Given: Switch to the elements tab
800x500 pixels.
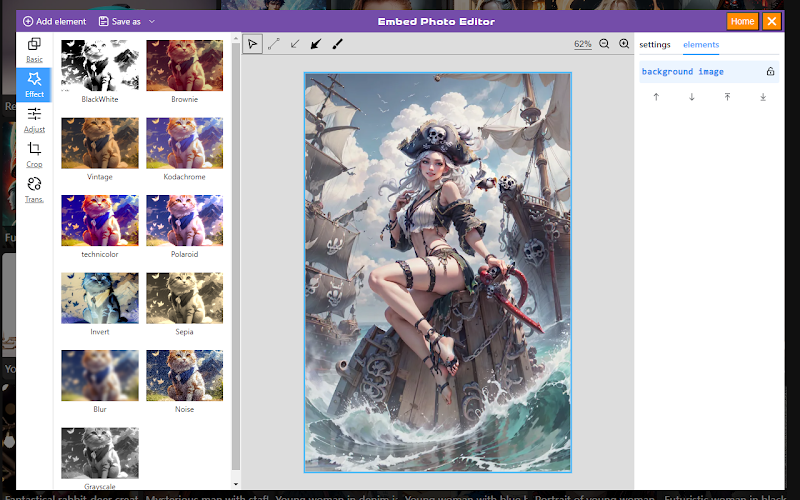Looking at the screenshot, I should pos(701,44).
